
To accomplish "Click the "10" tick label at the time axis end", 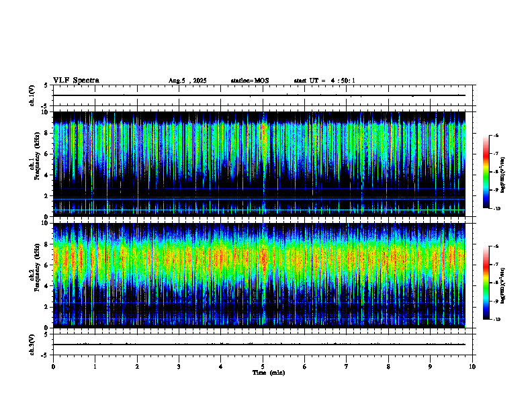I will coord(472,367).
